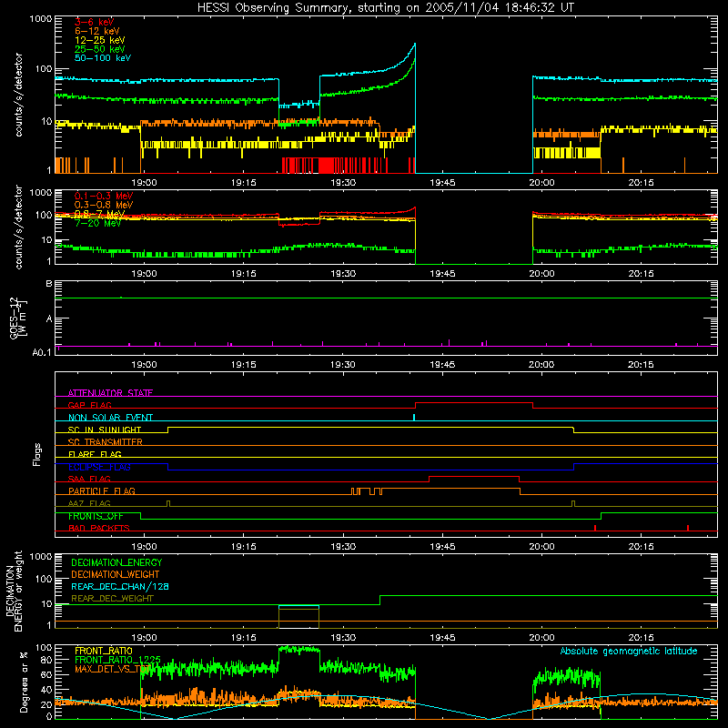
Task: Click the GAP_FLAG raised step segment
Action: tap(474, 403)
